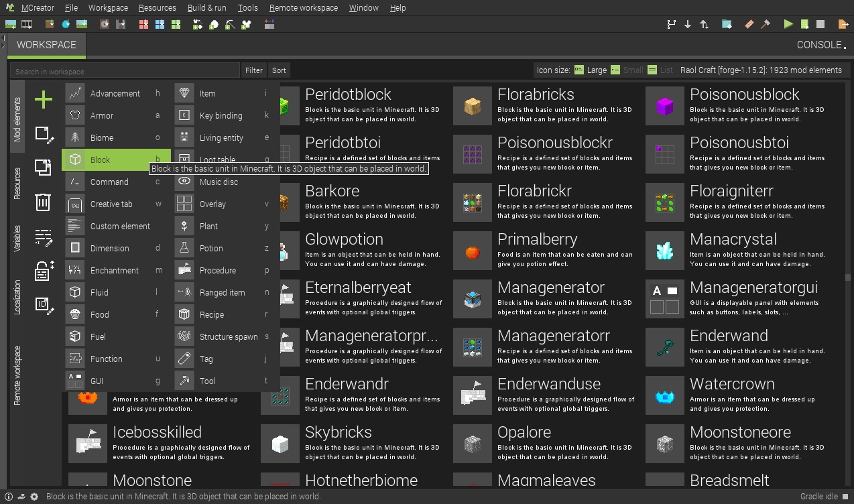Image resolution: width=854 pixels, height=504 pixels.
Task: Choose Armor in the element list
Action: coord(117,115)
